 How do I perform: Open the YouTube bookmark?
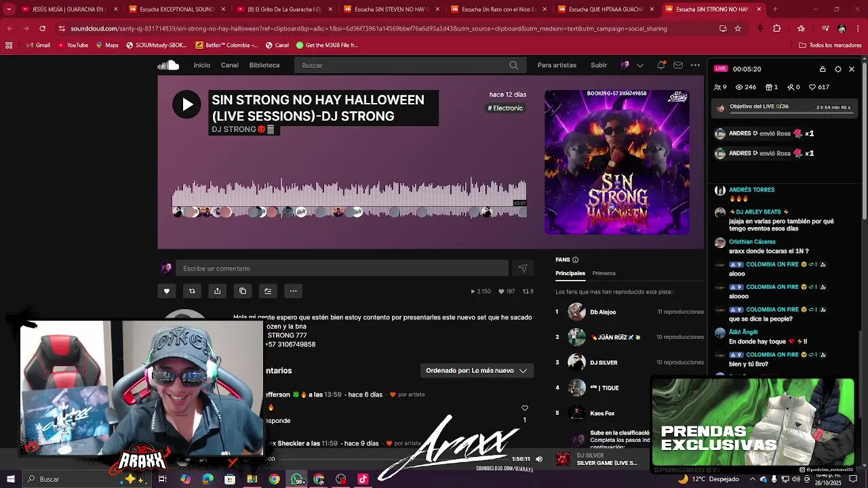click(73, 45)
